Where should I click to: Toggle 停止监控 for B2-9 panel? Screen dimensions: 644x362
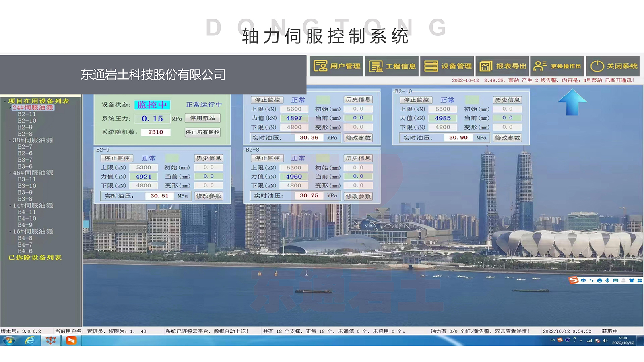click(117, 158)
